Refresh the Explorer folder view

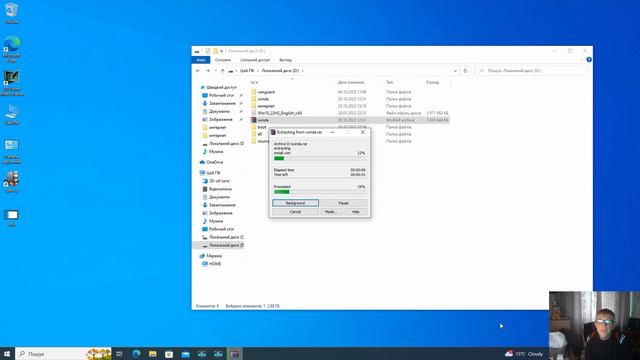point(465,71)
